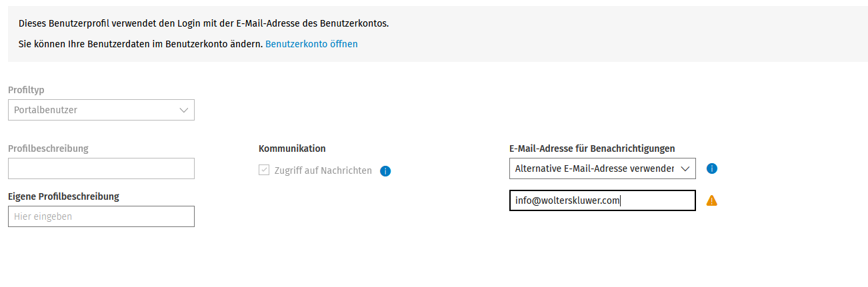Screen dimensions: 868x287
Task: Click the orange warning triangle icon
Action: [711, 200]
